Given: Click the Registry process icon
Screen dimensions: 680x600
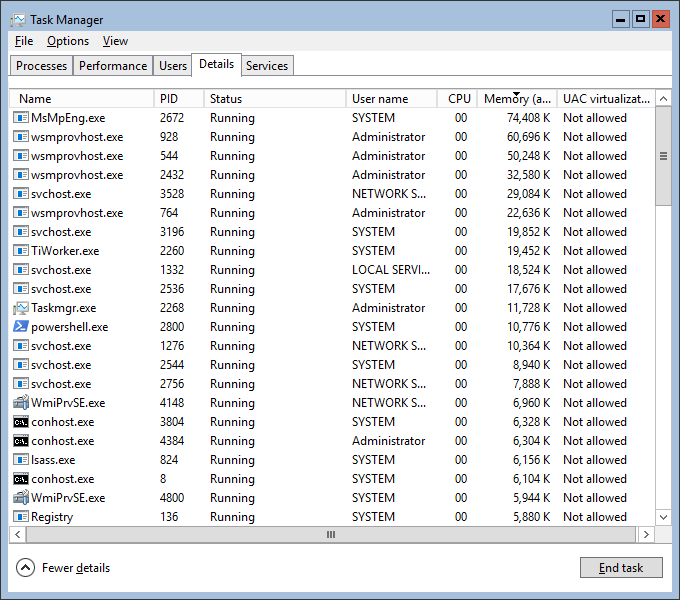Looking at the screenshot, I should click(20, 517).
